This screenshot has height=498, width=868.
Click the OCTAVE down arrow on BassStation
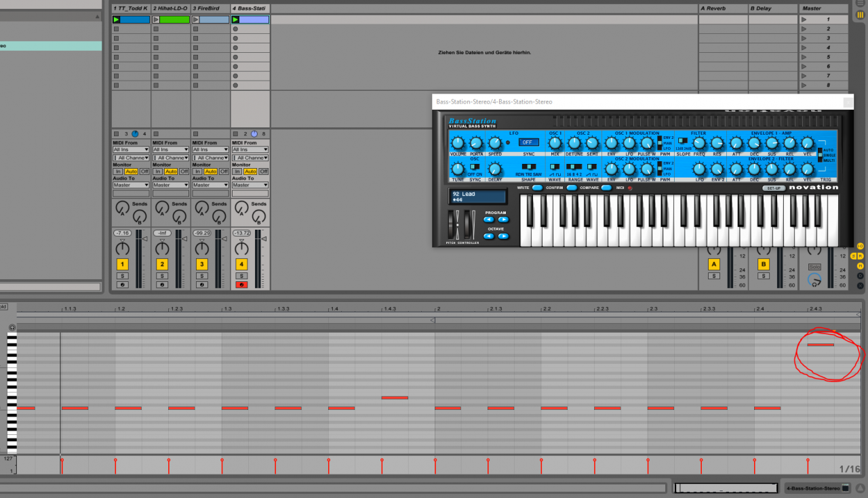[x=488, y=236]
